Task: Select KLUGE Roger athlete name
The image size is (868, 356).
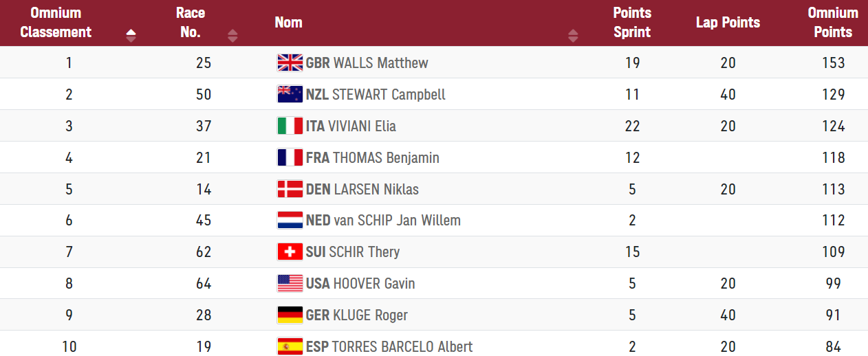Action: coord(370,315)
